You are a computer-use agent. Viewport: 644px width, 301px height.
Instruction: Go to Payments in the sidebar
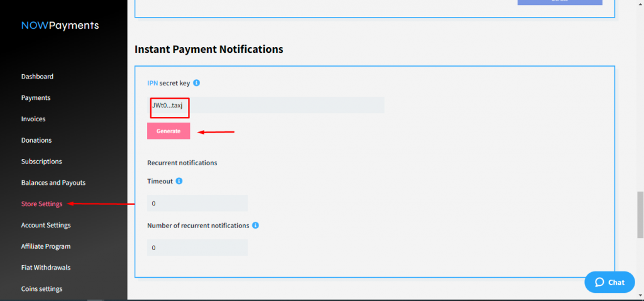pos(36,98)
